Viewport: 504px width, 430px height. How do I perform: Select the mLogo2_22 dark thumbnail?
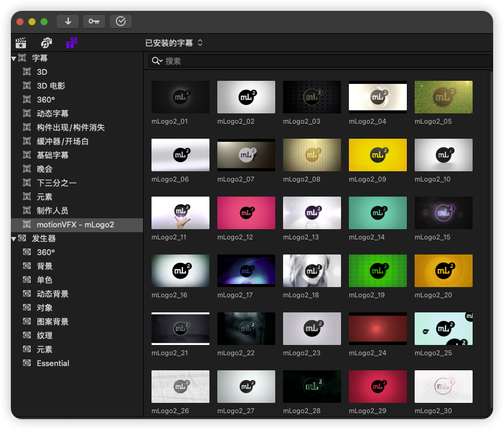pos(246,329)
